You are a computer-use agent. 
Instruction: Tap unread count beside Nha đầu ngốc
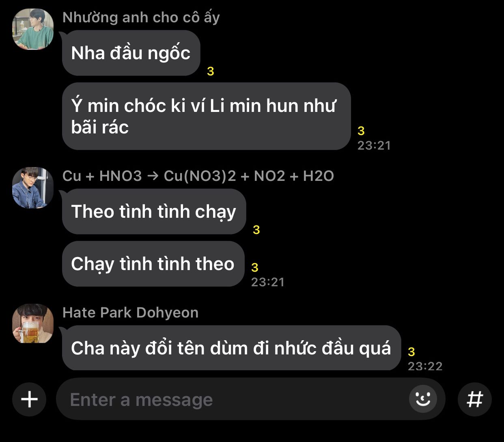[x=210, y=71]
